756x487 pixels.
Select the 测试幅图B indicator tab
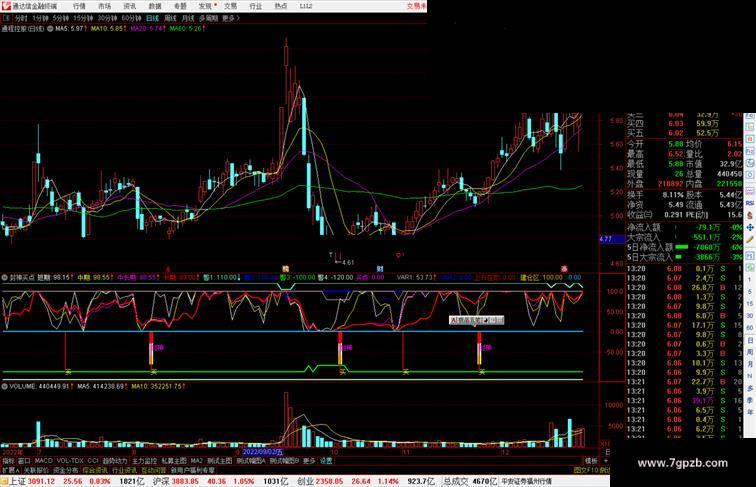click(x=284, y=461)
